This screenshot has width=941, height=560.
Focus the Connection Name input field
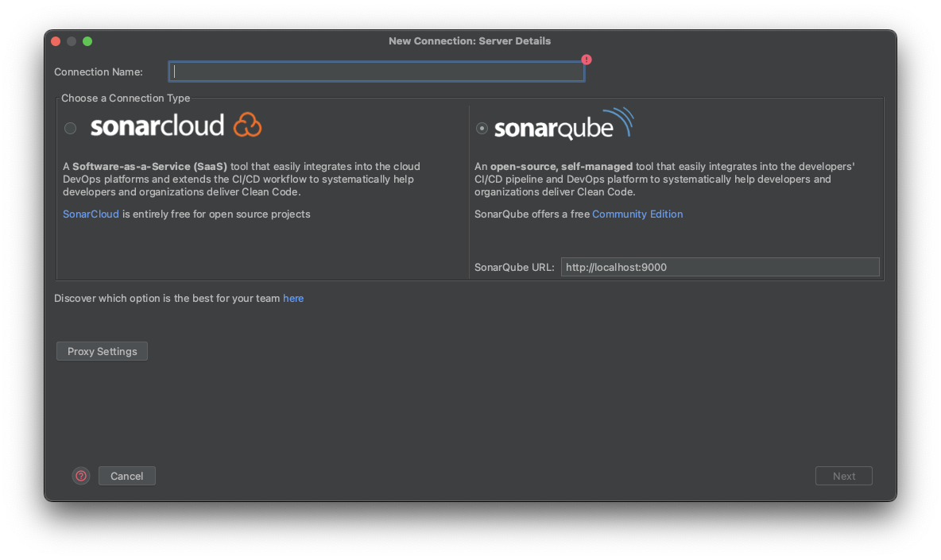coord(376,71)
